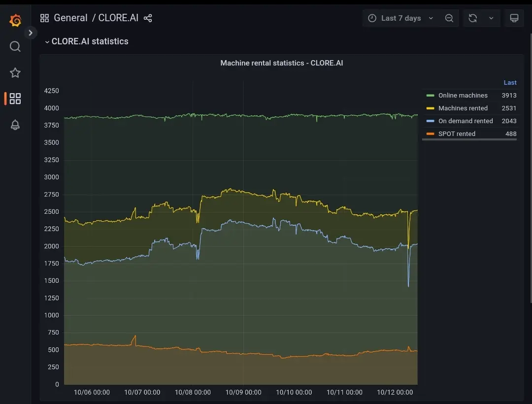Open the Grafana home logo
Viewport: 532px width, 404px height.
tap(15, 20)
